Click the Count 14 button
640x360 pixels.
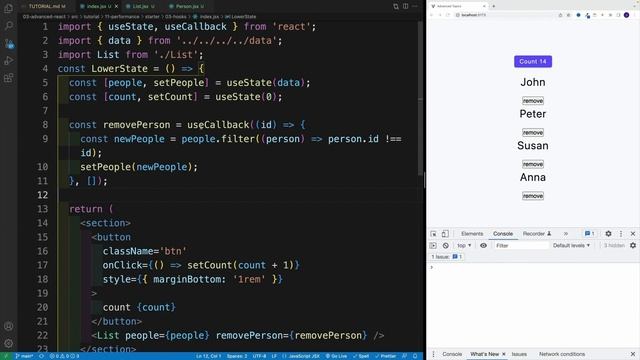[533, 61]
